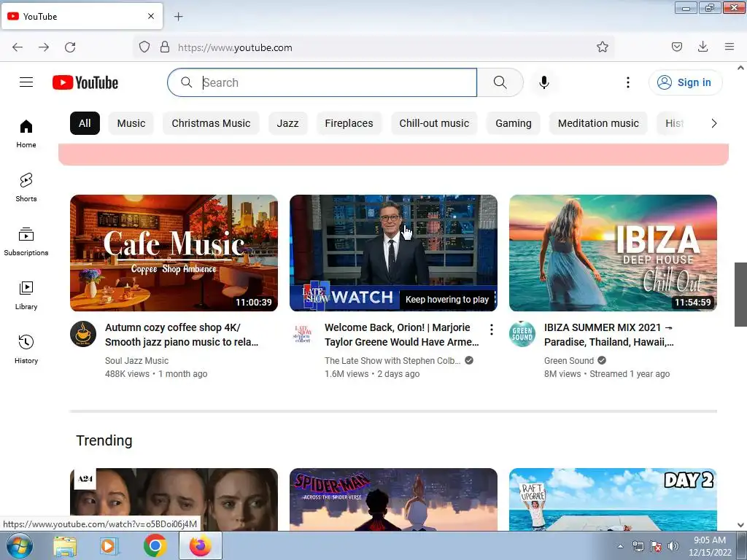Select the Christmas Music chip
Image resolution: width=747 pixels, height=560 pixels.
pos(211,123)
